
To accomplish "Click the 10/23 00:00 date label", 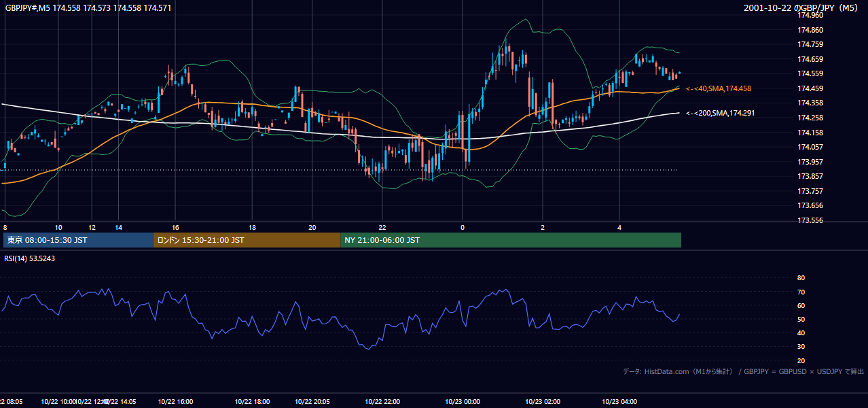I will tap(463, 401).
